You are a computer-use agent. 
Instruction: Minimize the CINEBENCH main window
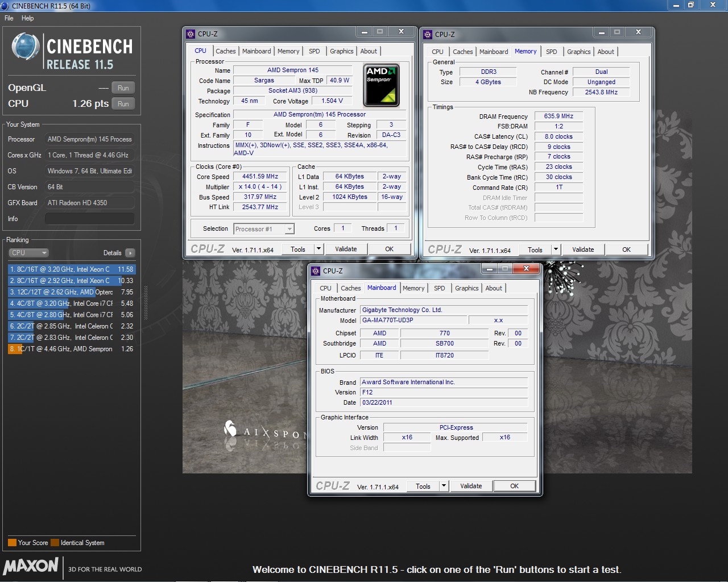[x=676, y=5]
